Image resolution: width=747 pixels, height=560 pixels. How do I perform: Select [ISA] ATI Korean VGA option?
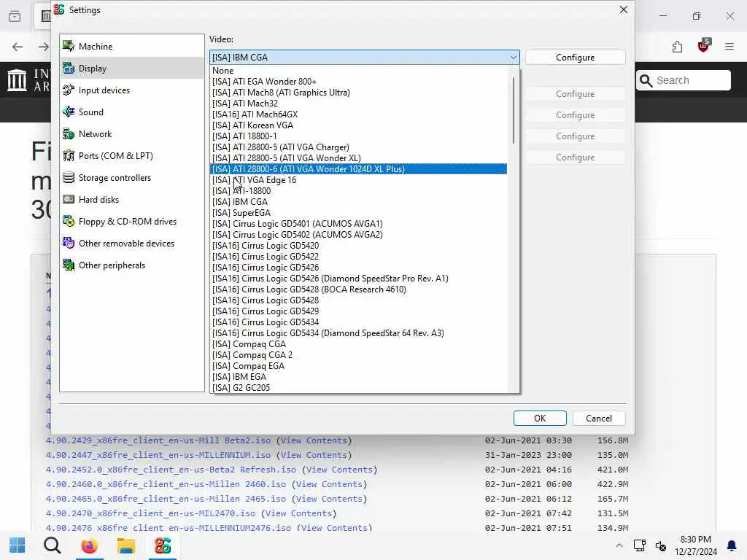click(x=358, y=125)
